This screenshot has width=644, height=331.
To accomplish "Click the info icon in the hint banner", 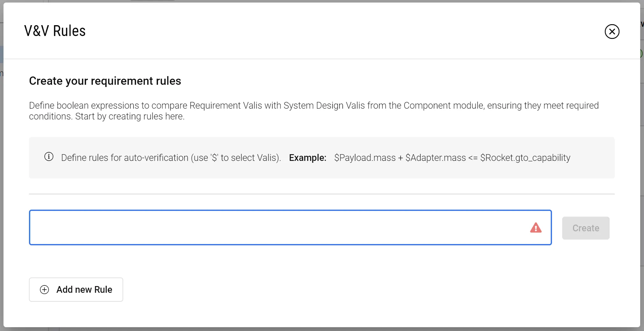I will pos(49,157).
